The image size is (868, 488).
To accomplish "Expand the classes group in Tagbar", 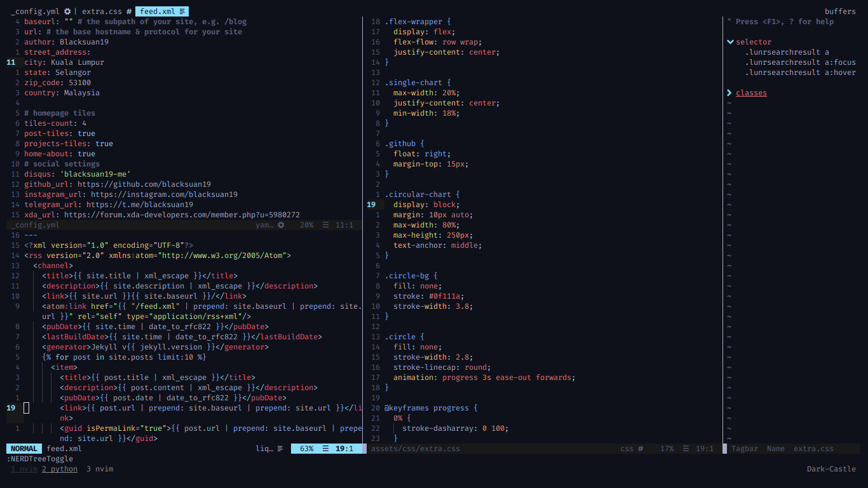I will click(729, 92).
